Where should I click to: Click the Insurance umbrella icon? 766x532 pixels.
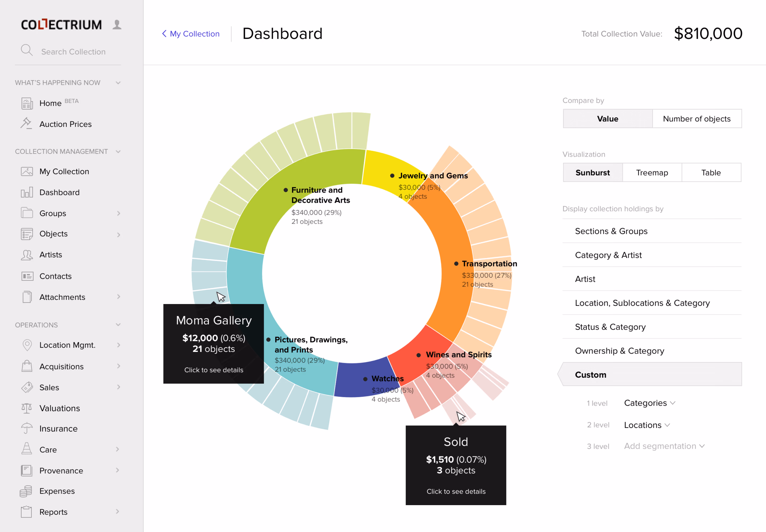pos(27,428)
